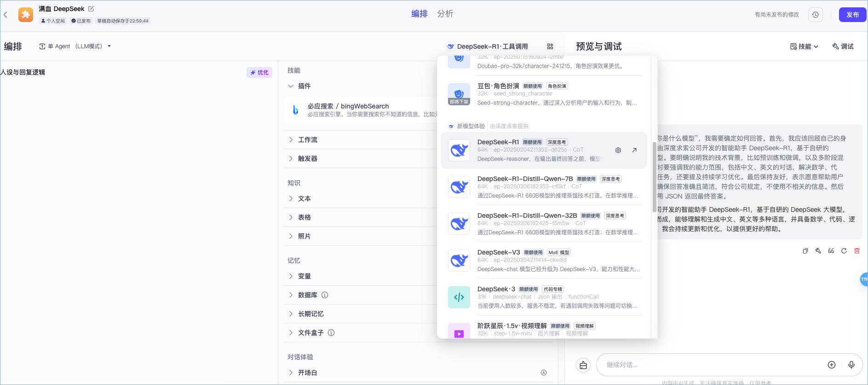This screenshot has height=385, width=868.
Task: Click the orange bot avatar icon
Action: point(26,15)
